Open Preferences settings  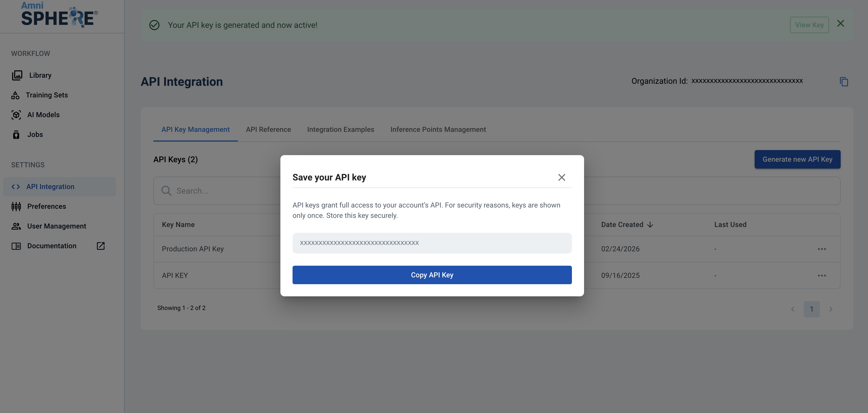coord(47,206)
